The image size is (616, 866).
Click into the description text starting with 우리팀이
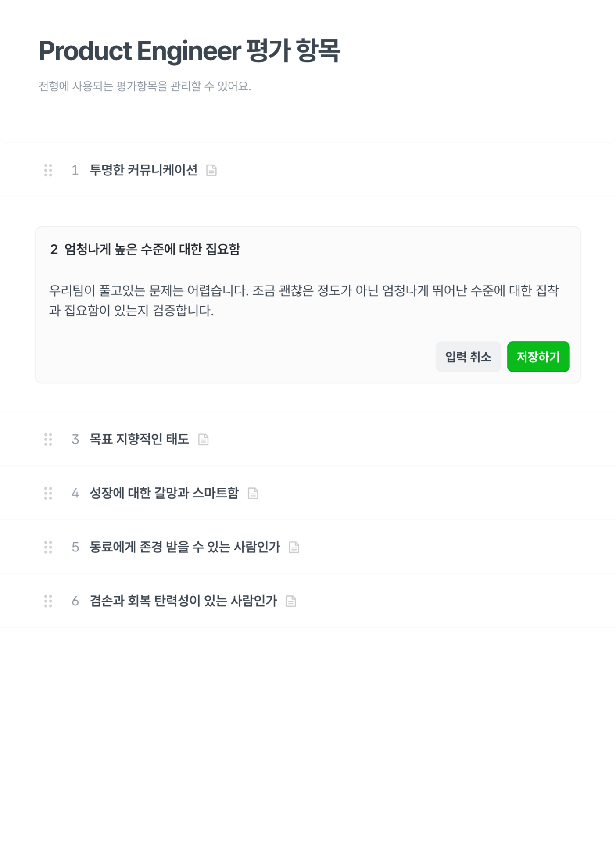click(304, 301)
